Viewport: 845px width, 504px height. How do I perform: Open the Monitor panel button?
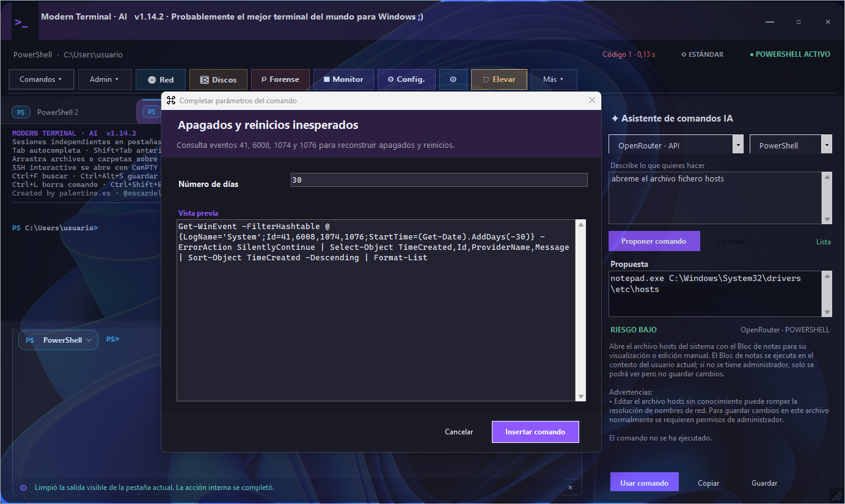pyautogui.click(x=343, y=79)
